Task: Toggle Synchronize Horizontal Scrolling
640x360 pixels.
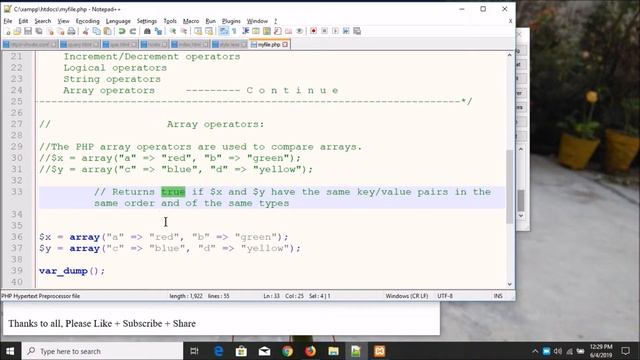Action: click(x=209, y=31)
